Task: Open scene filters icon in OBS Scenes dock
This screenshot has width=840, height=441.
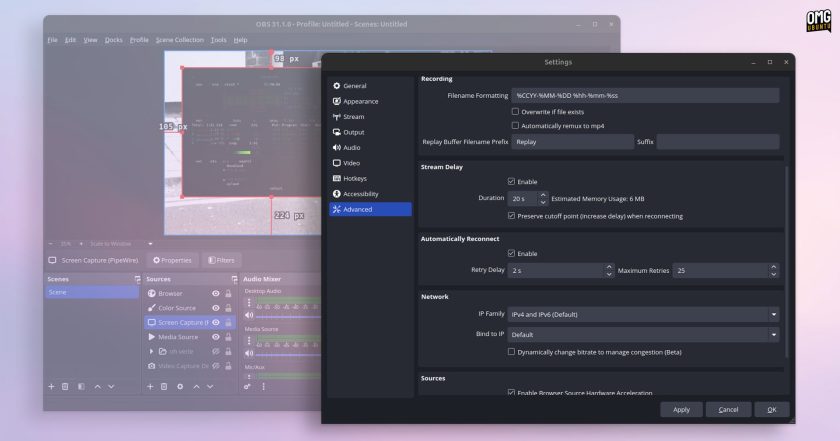Action: coord(81,386)
